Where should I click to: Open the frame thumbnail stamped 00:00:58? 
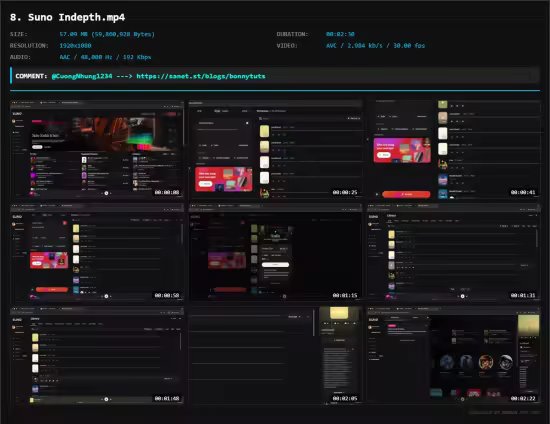(x=97, y=252)
